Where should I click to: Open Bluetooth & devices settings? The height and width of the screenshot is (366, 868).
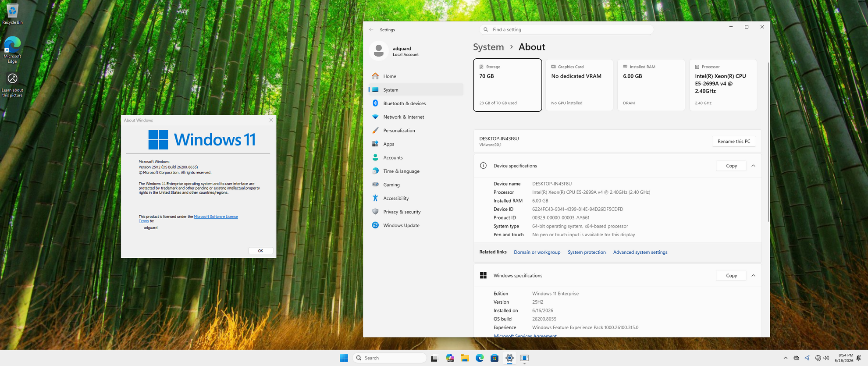pyautogui.click(x=416, y=103)
